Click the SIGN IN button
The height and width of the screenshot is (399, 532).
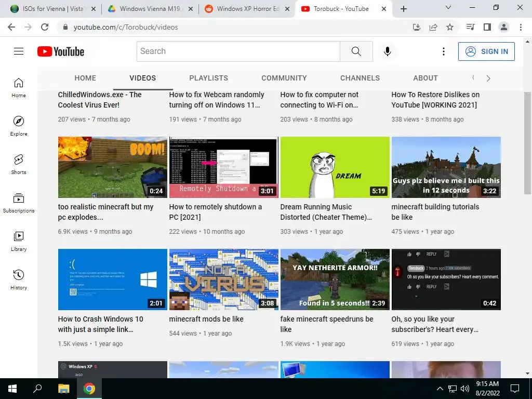[486, 51]
